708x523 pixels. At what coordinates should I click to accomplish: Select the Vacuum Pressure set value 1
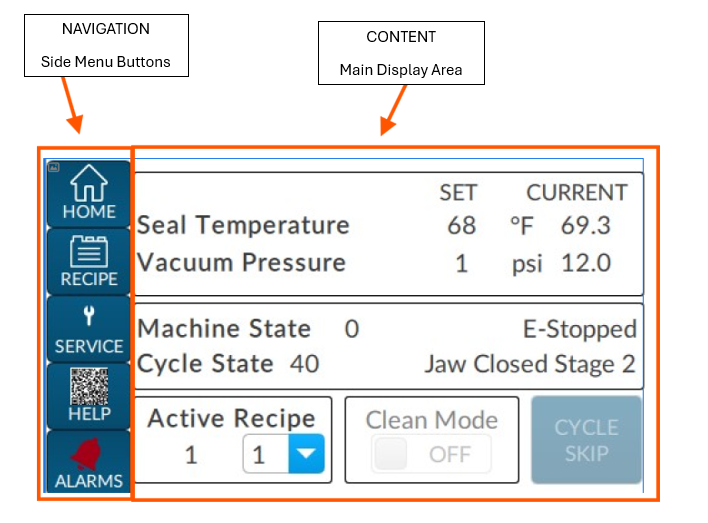click(461, 262)
